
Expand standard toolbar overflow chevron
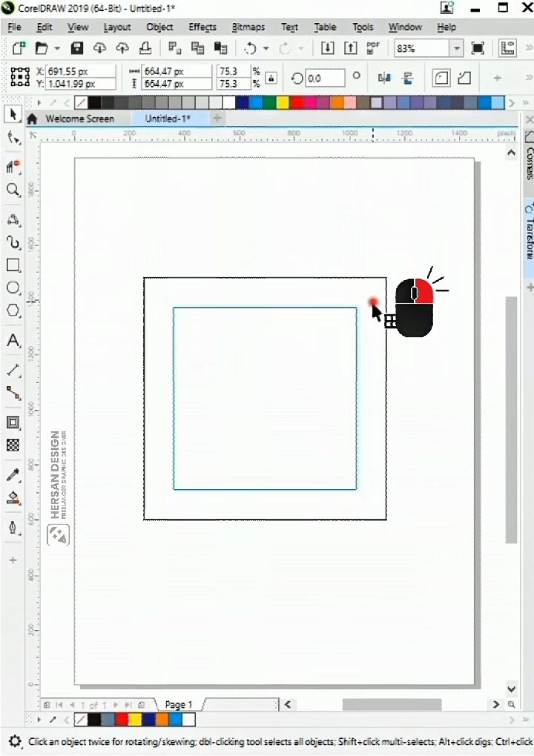click(529, 48)
